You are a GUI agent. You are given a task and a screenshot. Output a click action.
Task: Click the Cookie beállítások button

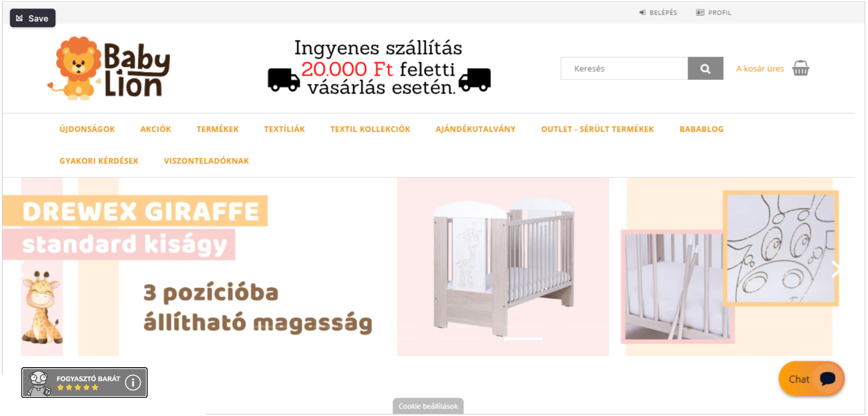[428, 406]
